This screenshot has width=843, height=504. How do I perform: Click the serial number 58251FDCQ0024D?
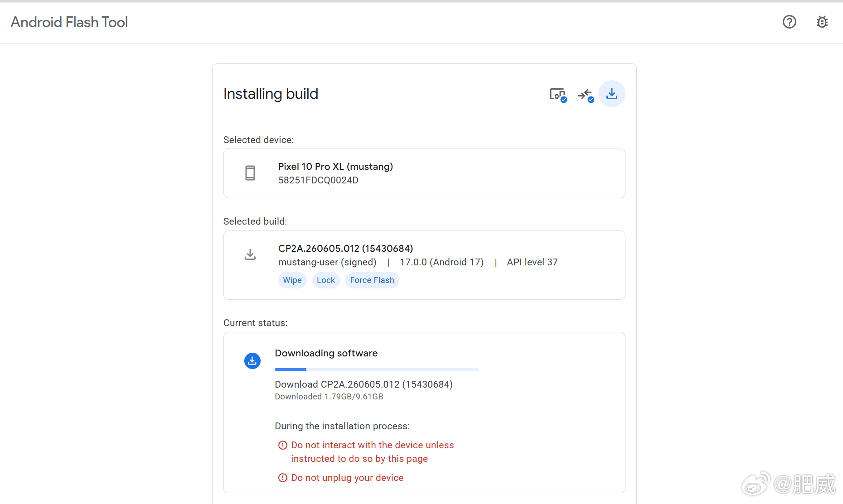(x=318, y=180)
